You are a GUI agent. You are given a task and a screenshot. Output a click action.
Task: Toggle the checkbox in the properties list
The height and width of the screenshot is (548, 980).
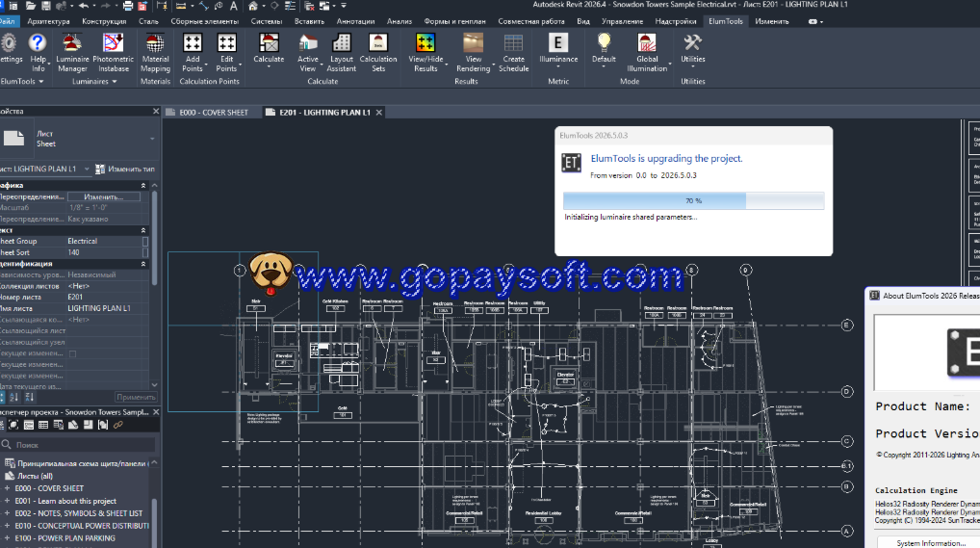point(72,354)
